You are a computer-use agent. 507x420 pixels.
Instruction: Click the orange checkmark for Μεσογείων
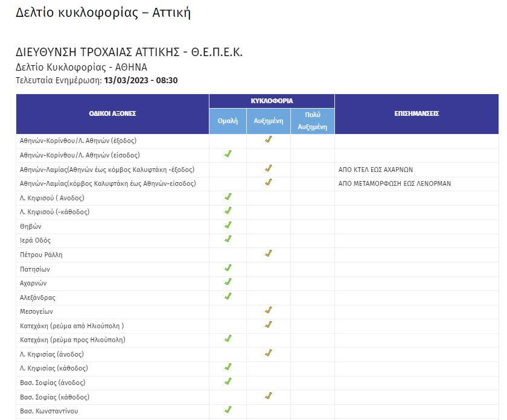point(269,311)
